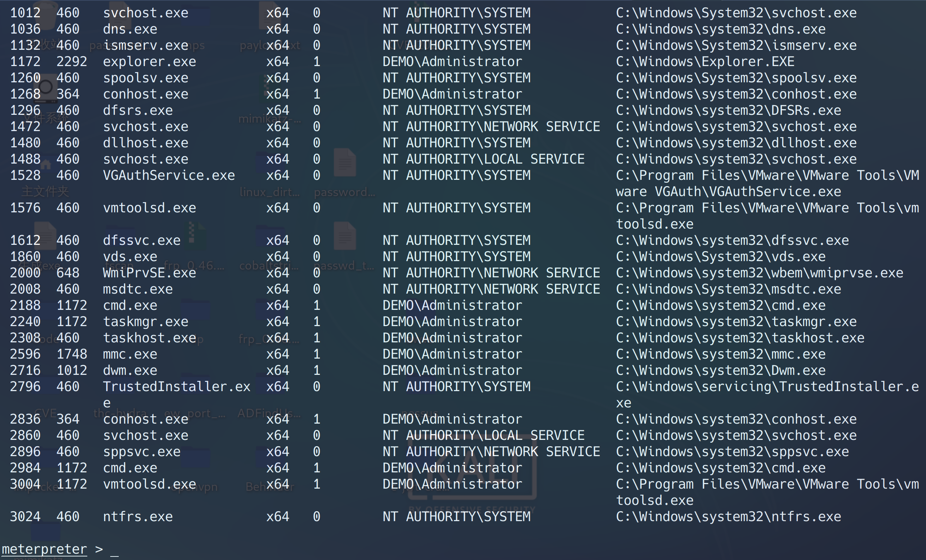Click VGAuthService.exe in the name column
The image size is (926, 560).
pos(169,176)
